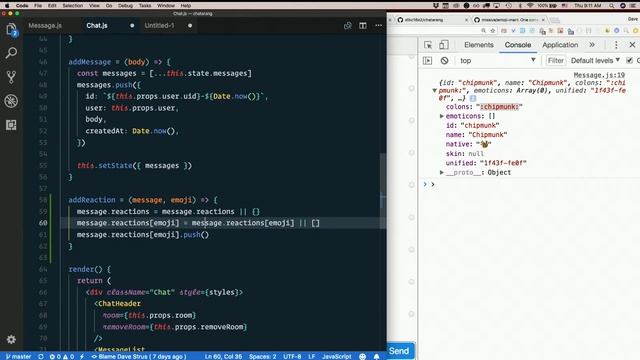Open the Window menu
The image size is (640, 360).
point(166,6)
